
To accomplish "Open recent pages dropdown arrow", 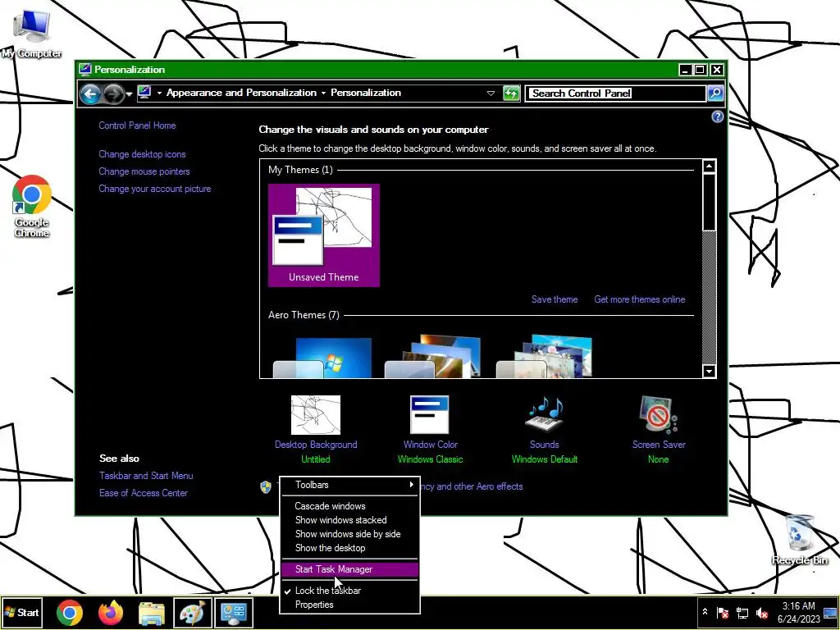I will 129,94.
